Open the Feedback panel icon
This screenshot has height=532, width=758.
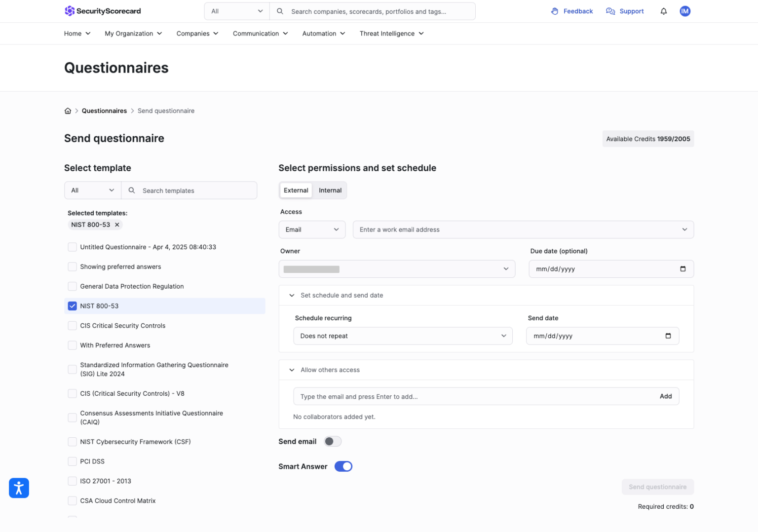pos(554,11)
